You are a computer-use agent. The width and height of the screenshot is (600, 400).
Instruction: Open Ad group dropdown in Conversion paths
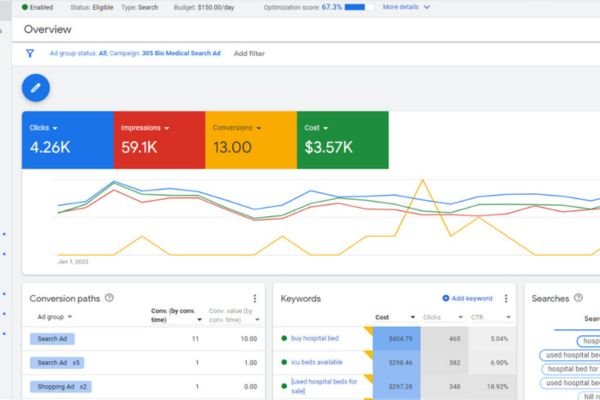tap(70, 317)
